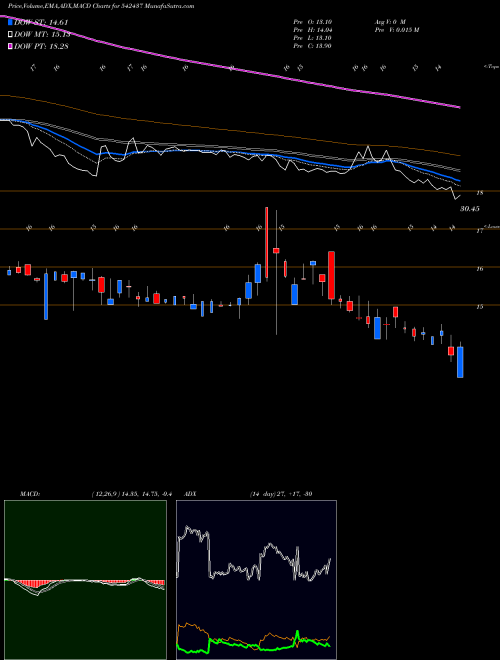Click the Pre L: 13.10 value
The height and width of the screenshot is (660, 500).
pyautogui.click(x=313, y=38)
